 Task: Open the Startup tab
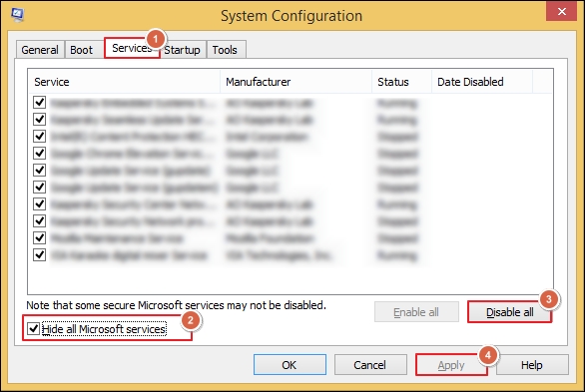click(x=182, y=50)
